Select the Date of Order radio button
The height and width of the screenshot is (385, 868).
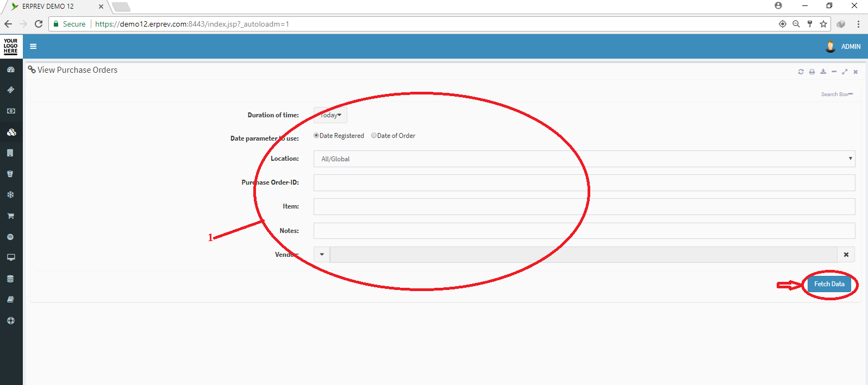point(374,136)
